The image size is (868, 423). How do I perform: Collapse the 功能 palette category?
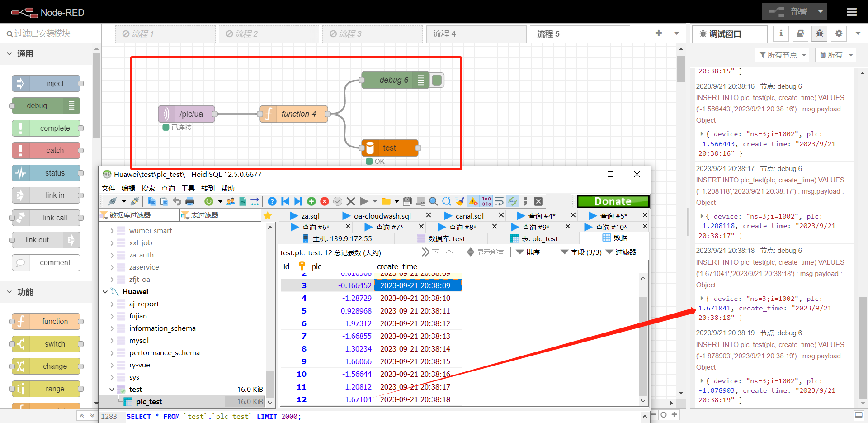pyautogui.click(x=9, y=292)
